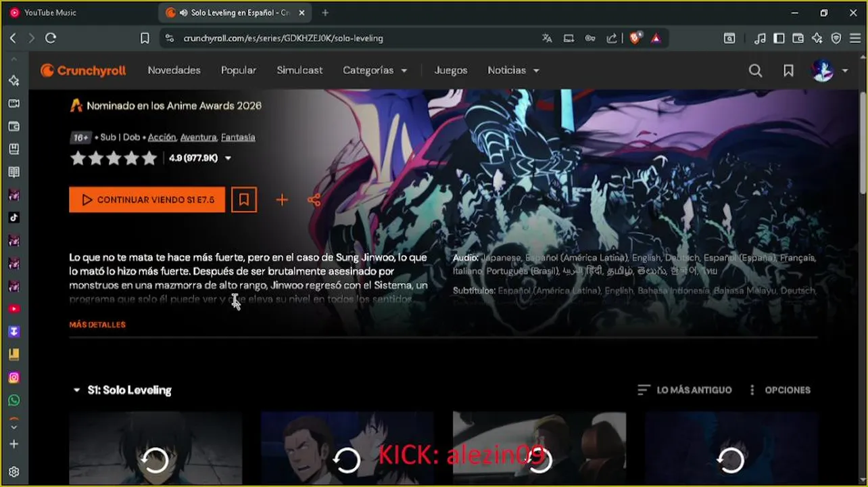Open Leo AI from the browser sidebar
Image resolution: width=868 pixels, height=487 pixels.
pyautogui.click(x=14, y=80)
